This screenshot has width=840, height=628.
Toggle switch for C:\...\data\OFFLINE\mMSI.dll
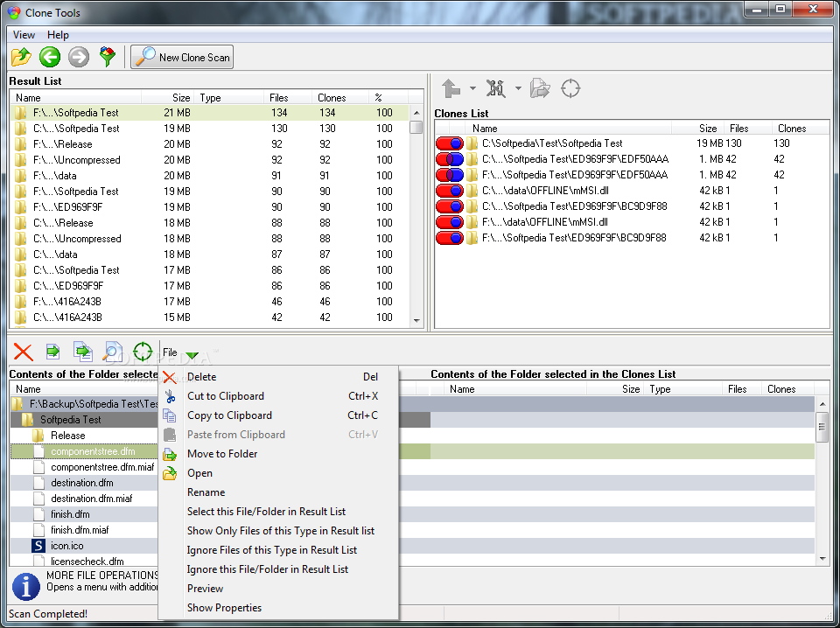tap(450, 191)
